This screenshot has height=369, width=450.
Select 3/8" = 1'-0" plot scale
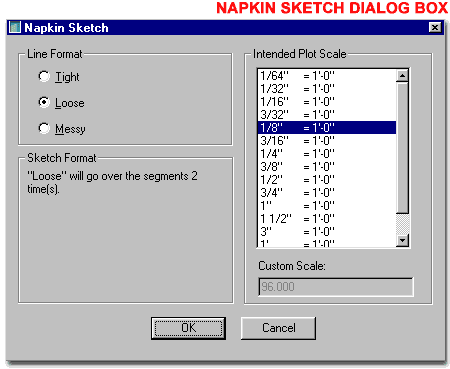327,166
